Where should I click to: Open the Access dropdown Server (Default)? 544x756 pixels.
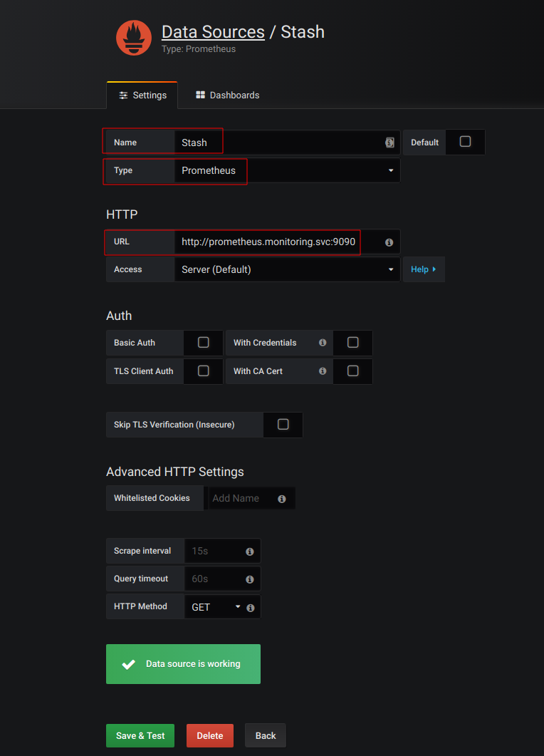(287, 269)
